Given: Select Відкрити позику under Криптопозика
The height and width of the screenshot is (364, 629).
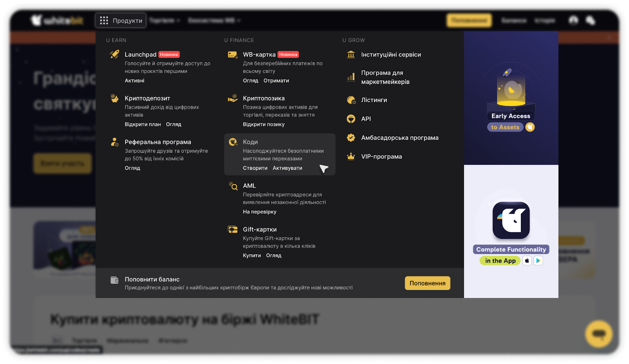Looking at the screenshot, I should [x=263, y=124].
